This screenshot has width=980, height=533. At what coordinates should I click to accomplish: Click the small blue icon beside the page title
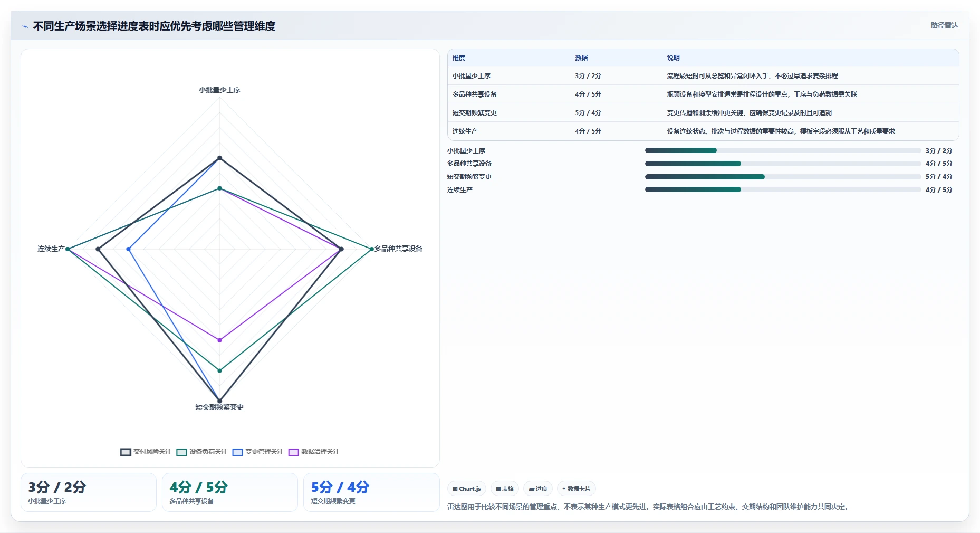pos(25,26)
